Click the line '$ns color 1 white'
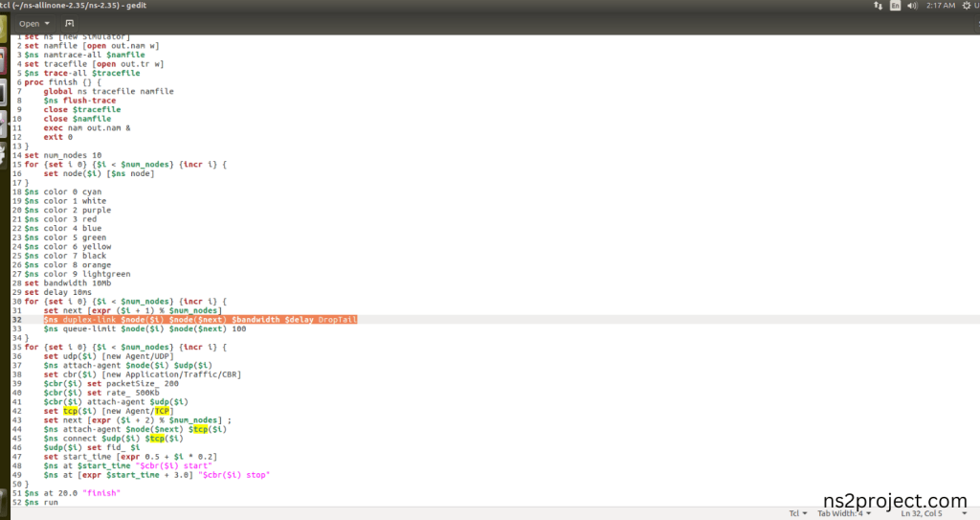 coord(65,201)
